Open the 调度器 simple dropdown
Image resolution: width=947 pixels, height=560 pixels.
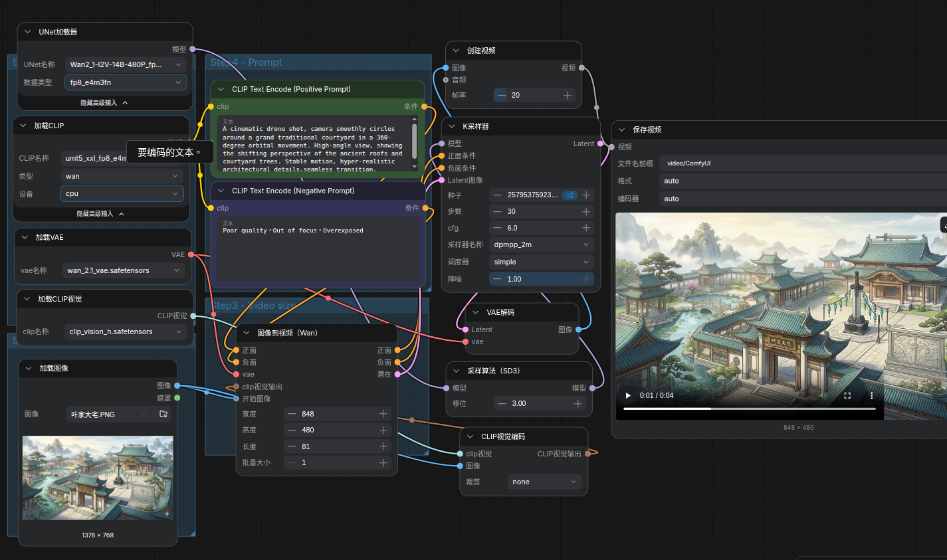tap(541, 262)
